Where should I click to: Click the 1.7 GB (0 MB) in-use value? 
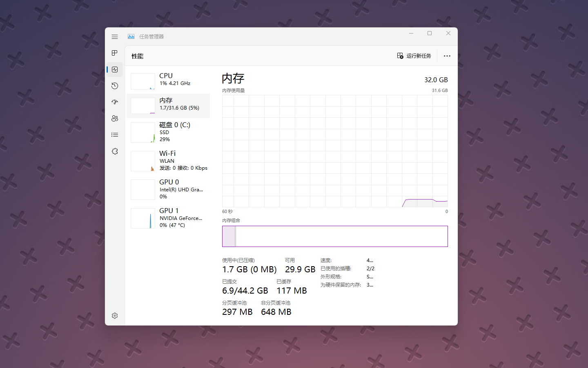click(x=249, y=269)
